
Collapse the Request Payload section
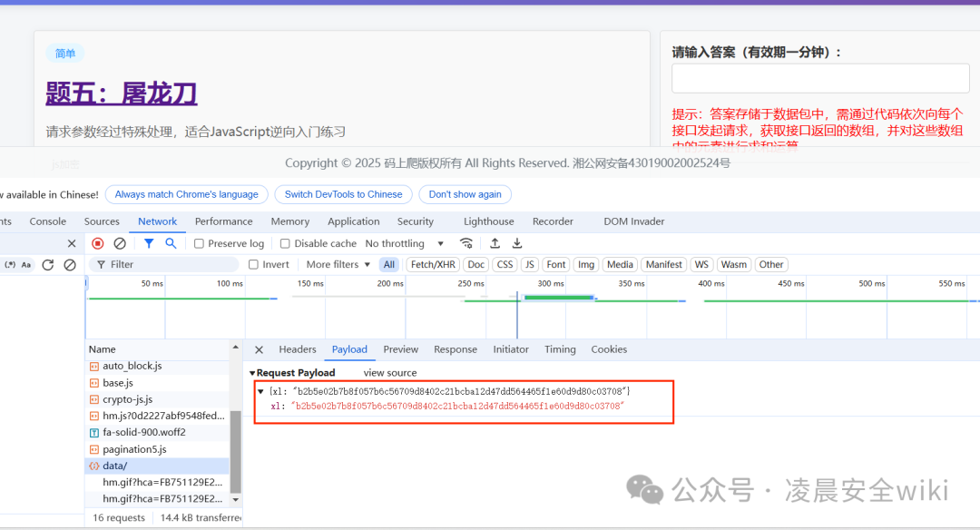[x=252, y=372]
